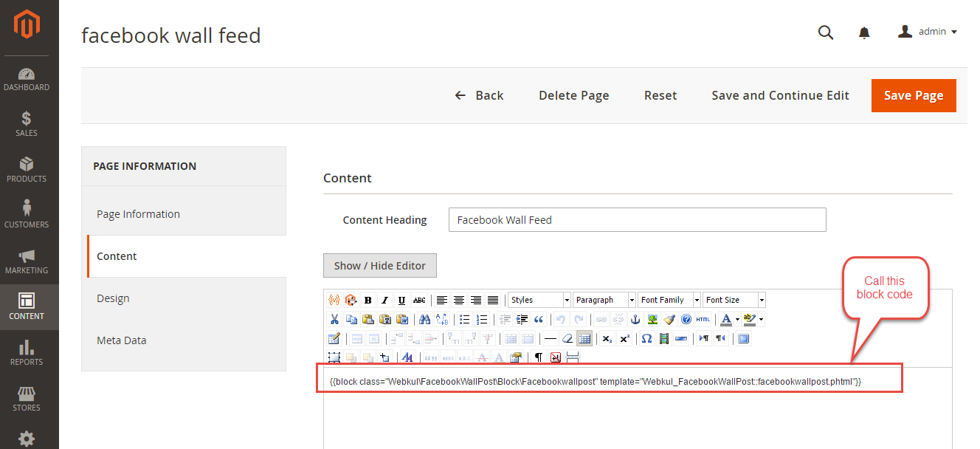Click the Bold formatting icon

[367, 300]
